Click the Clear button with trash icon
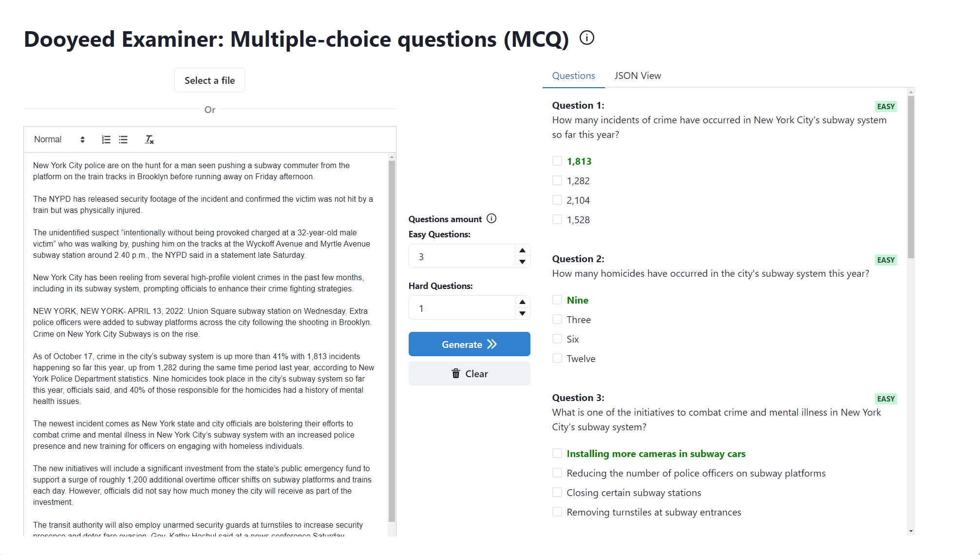This screenshot has width=980, height=555. click(469, 374)
